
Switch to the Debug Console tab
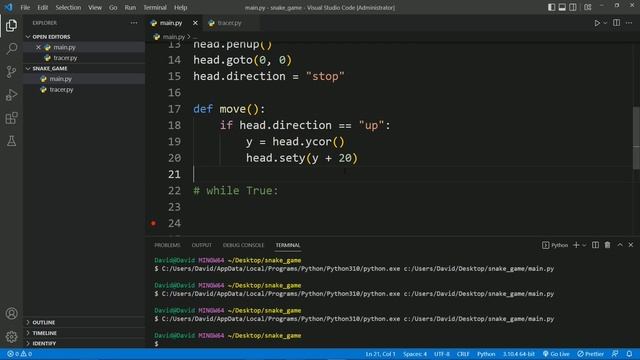point(243,245)
